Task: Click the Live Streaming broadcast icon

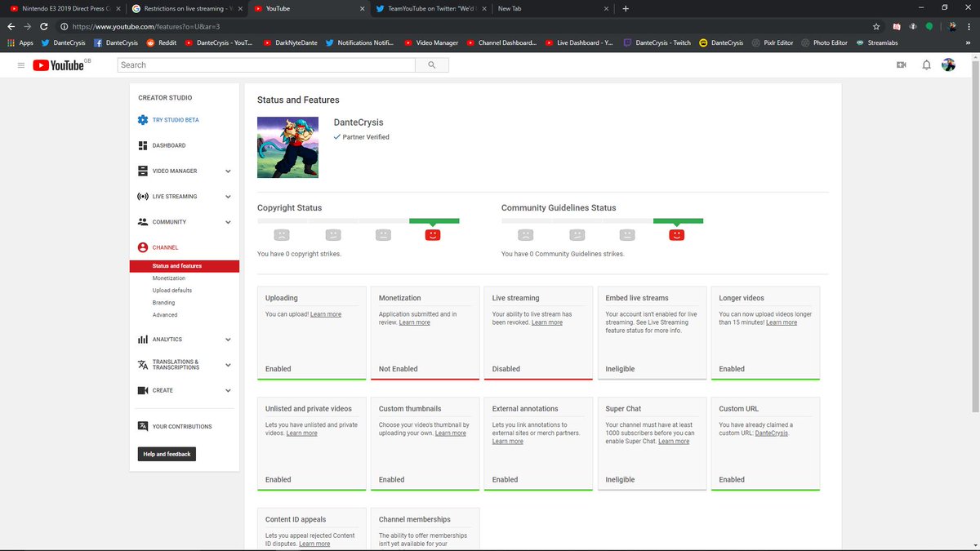Action: (143, 197)
